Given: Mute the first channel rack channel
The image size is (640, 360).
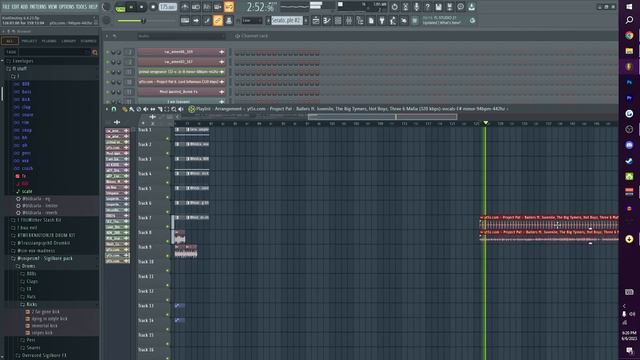Looking at the screenshot, I should 108,52.
